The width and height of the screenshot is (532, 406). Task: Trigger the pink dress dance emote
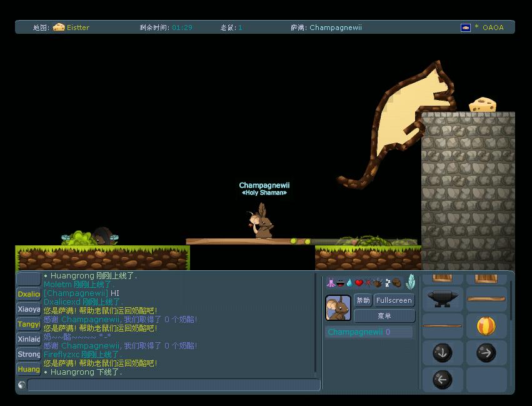(331, 282)
